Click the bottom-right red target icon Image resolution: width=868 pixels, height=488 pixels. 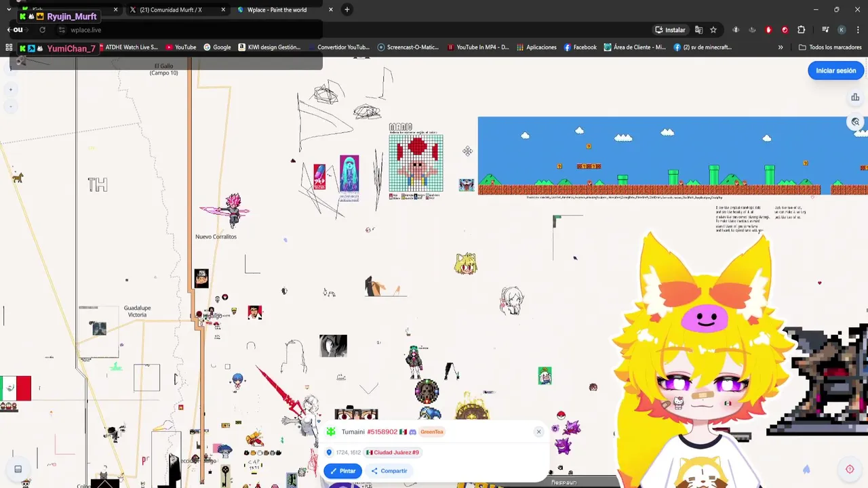click(x=850, y=469)
